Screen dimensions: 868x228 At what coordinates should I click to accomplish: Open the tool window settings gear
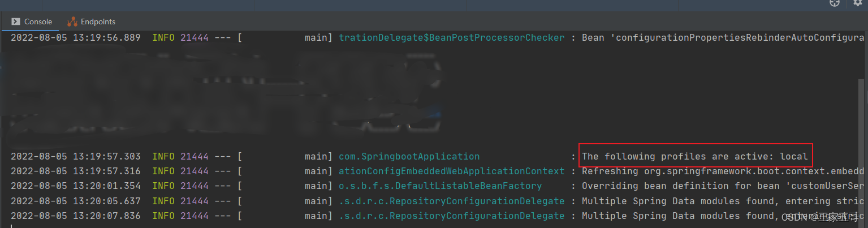click(x=857, y=2)
